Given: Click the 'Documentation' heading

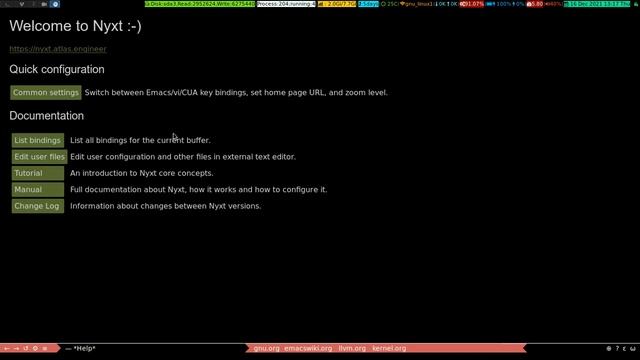Looking at the screenshot, I should point(47,116).
